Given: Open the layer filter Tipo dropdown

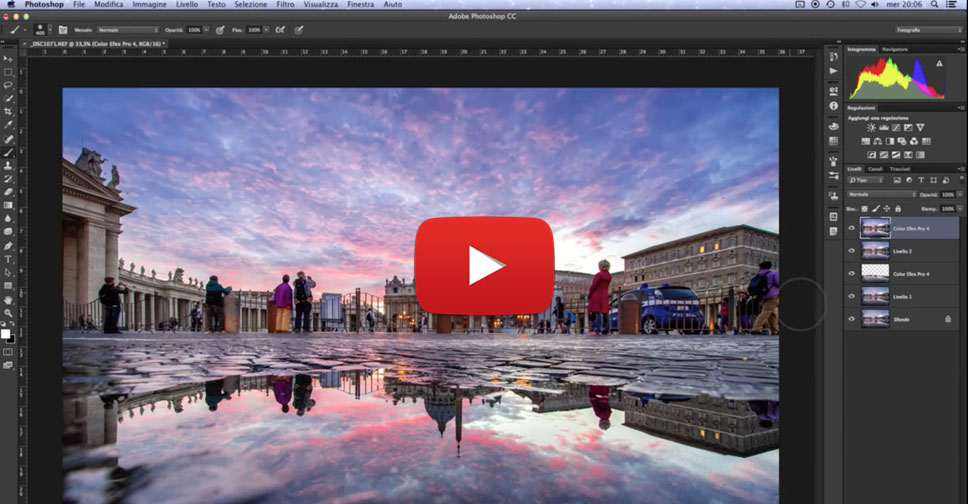Looking at the screenshot, I should tap(866, 180).
